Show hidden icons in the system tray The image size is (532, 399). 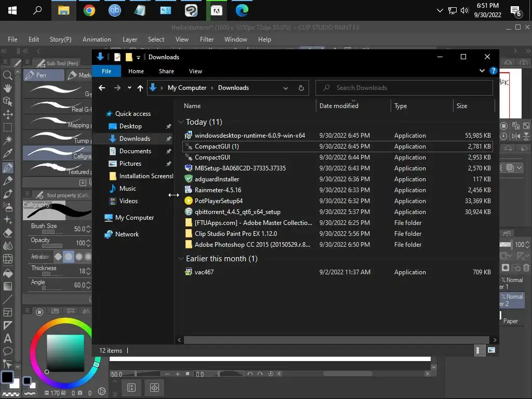click(x=440, y=10)
